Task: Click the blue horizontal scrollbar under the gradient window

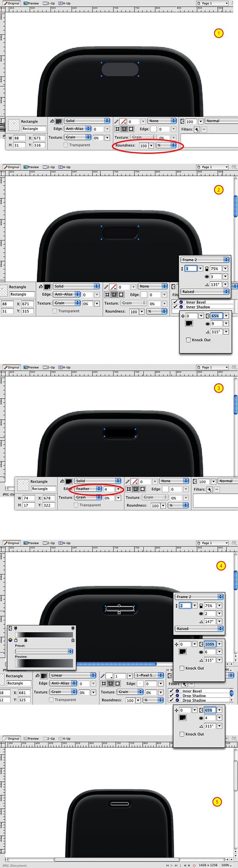Action: coord(116,664)
